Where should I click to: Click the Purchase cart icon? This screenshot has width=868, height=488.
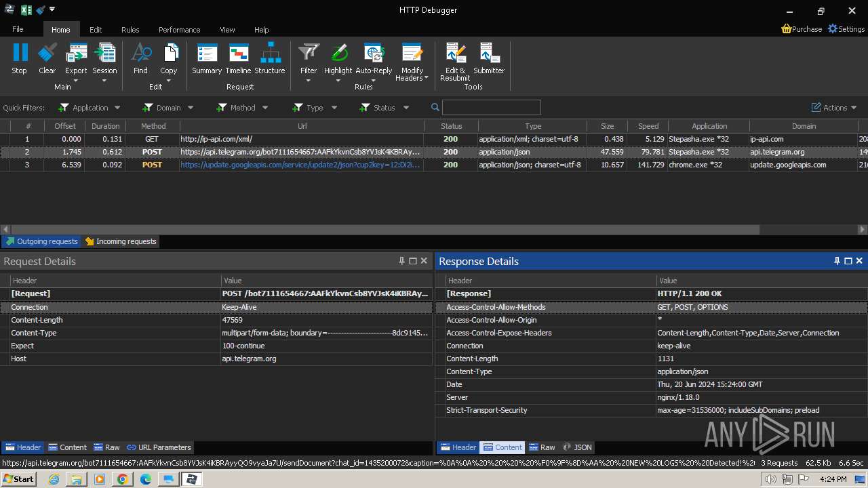787,29
